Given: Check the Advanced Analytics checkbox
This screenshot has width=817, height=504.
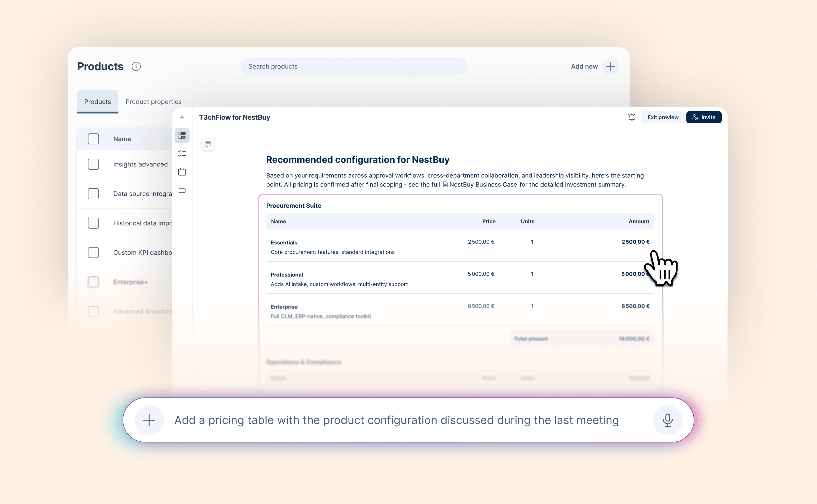Looking at the screenshot, I should [x=93, y=311].
